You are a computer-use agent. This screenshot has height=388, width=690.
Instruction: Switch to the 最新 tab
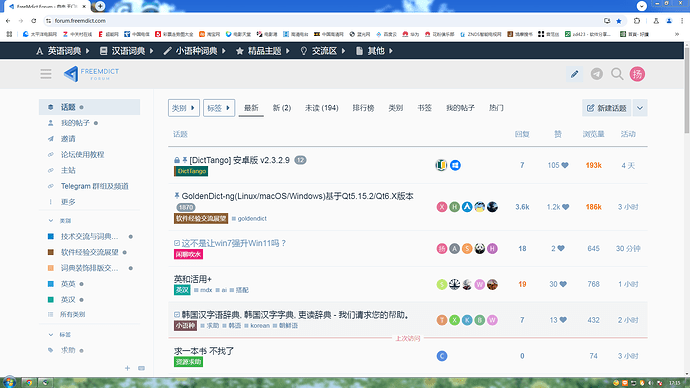(x=251, y=108)
